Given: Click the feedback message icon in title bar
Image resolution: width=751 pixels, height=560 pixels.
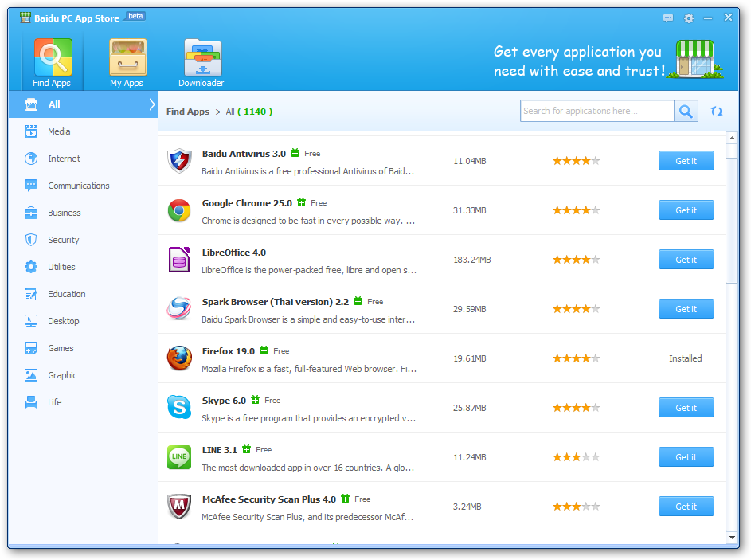Looking at the screenshot, I should point(668,18).
